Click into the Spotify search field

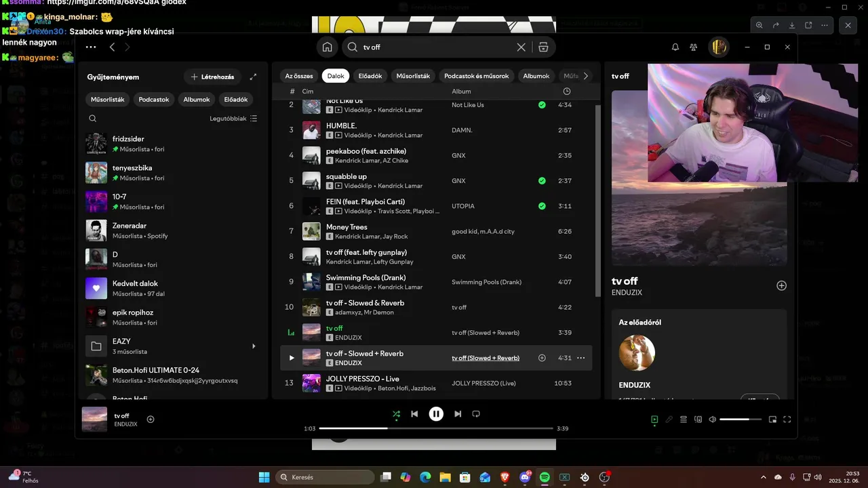pos(437,47)
